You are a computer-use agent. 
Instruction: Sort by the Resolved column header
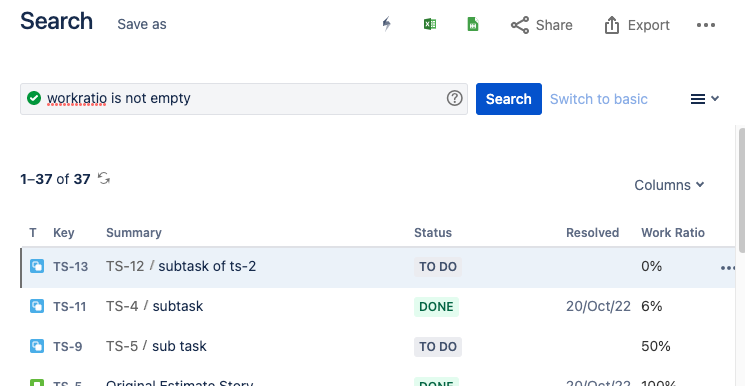pos(592,232)
